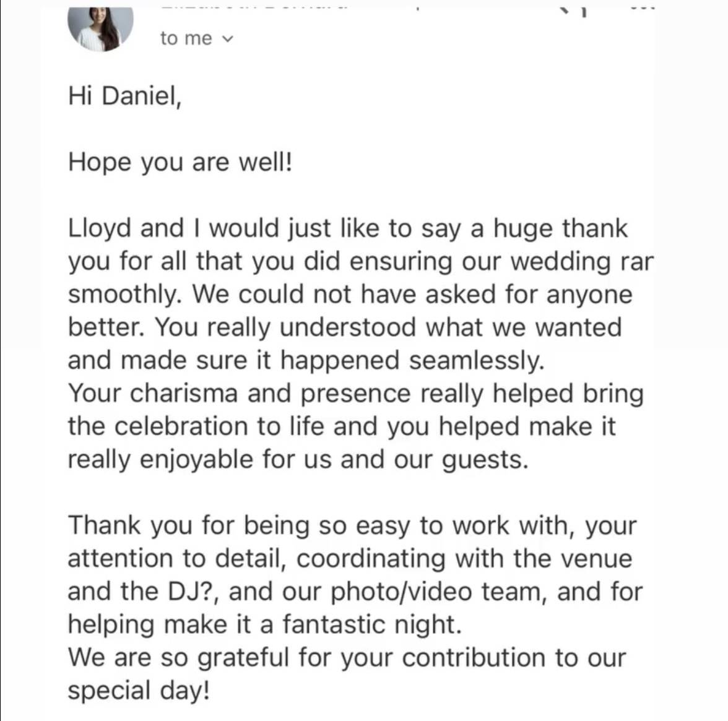
Task: Click the words 'huge thank' in the body
Action: [560, 228]
